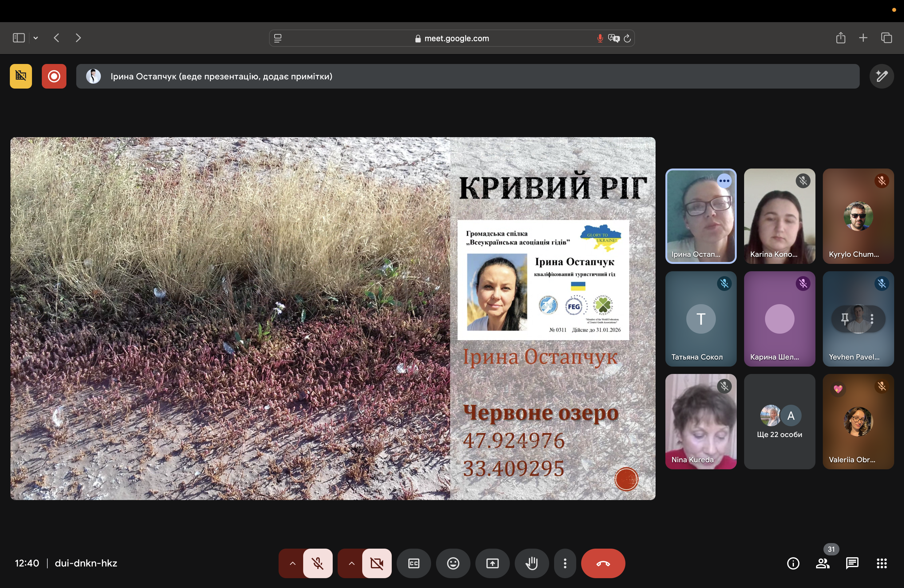This screenshot has width=904, height=588.
Task: Open the 'Ще 22 особи' tile
Action: point(779,422)
